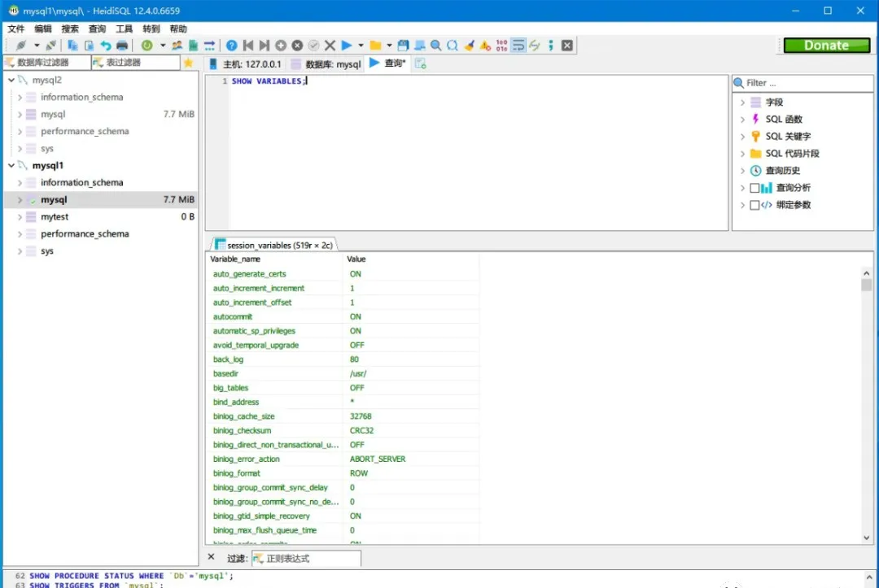Viewport: 879px width, 588px height.
Task: Click the Donate button
Action: [826, 46]
